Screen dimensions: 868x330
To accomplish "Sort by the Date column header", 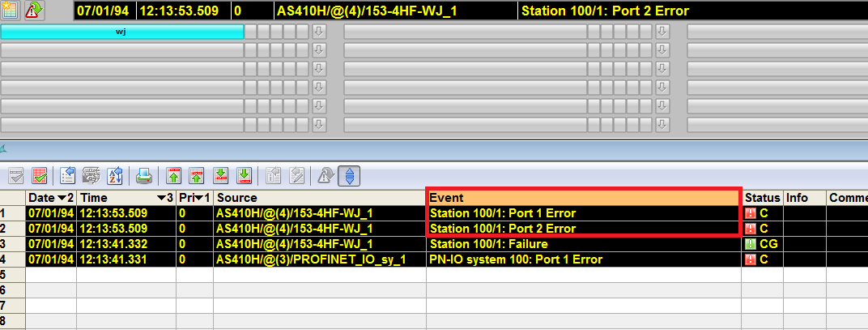I will (51, 198).
